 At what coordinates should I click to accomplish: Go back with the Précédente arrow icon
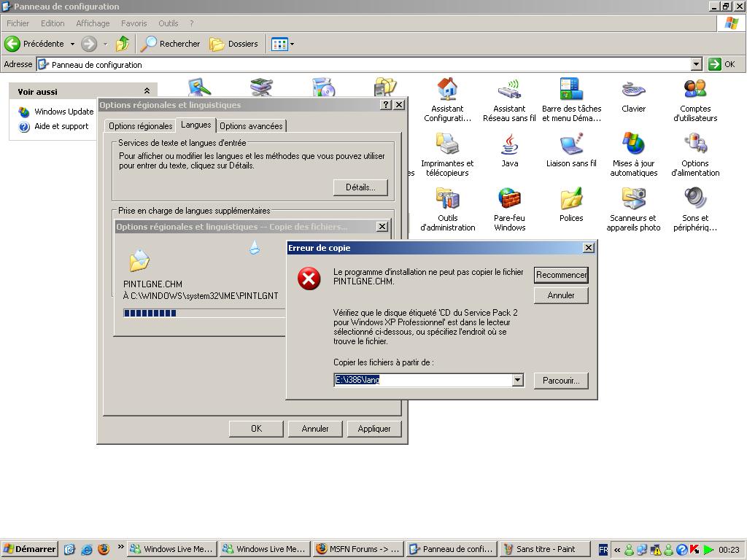pos(12,44)
